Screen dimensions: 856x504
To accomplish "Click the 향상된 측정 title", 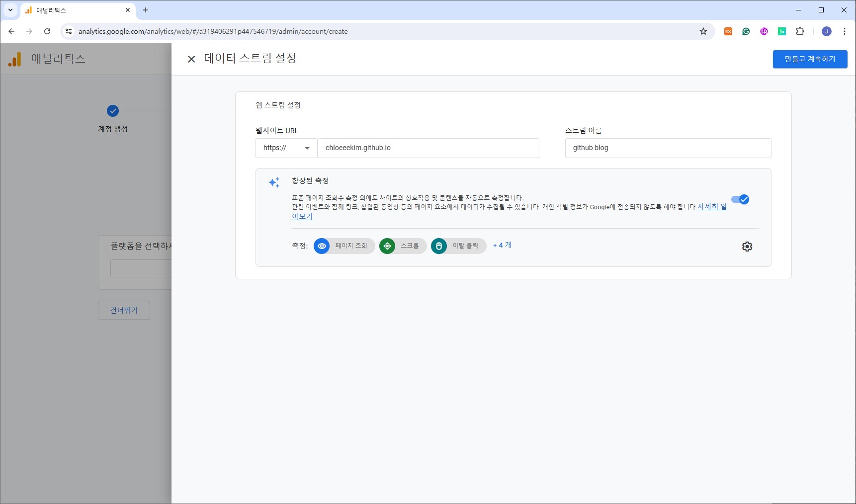I will (310, 180).
